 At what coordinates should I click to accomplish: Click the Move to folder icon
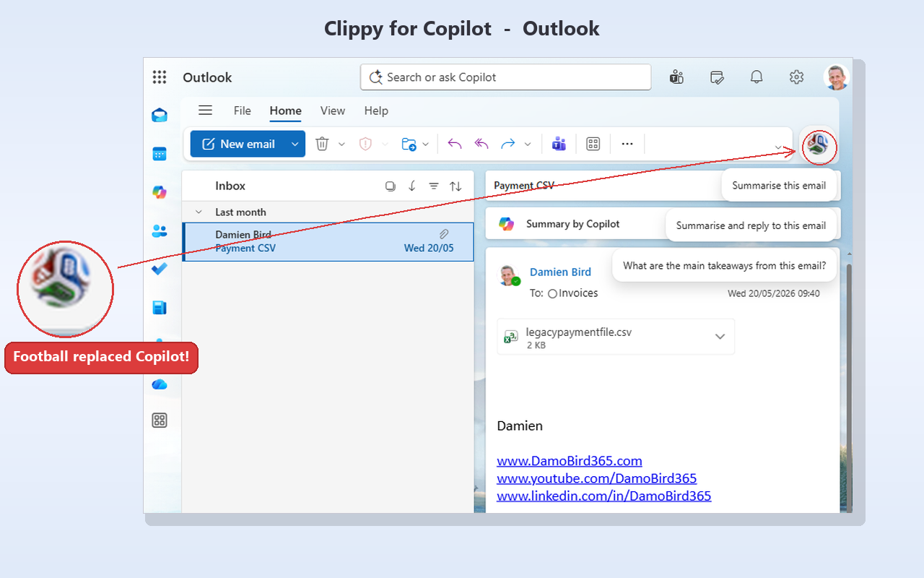click(409, 144)
